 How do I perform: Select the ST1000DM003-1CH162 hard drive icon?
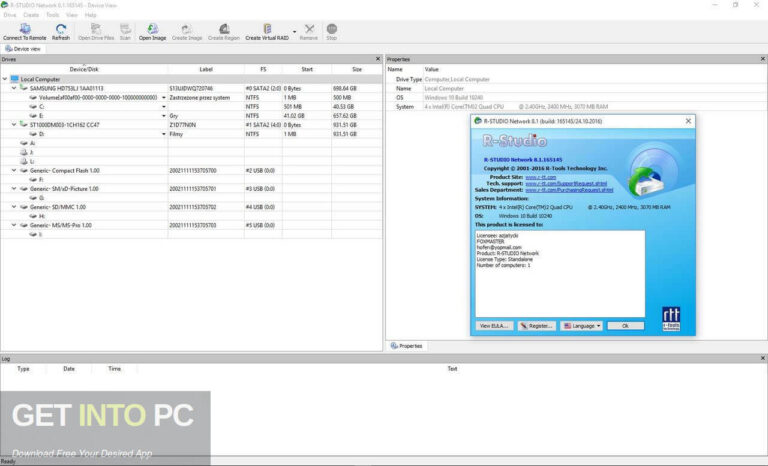(24, 124)
